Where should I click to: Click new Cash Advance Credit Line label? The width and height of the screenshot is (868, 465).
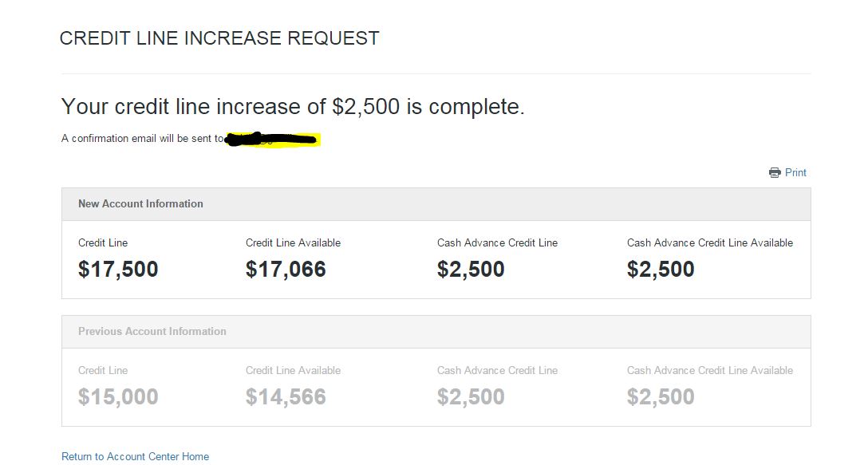pyautogui.click(x=497, y=242)
